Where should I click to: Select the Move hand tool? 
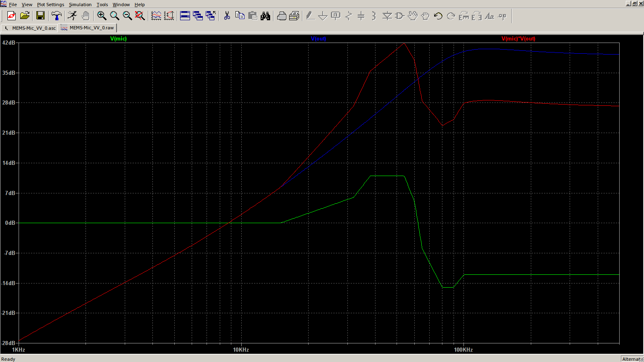pyautogui.click(x=412, y=16)
